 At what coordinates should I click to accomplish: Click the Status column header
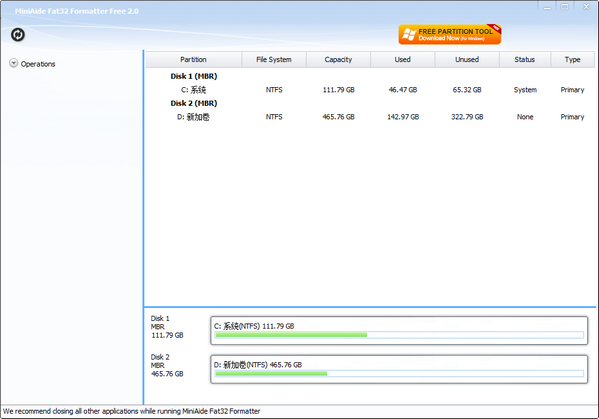525,60
